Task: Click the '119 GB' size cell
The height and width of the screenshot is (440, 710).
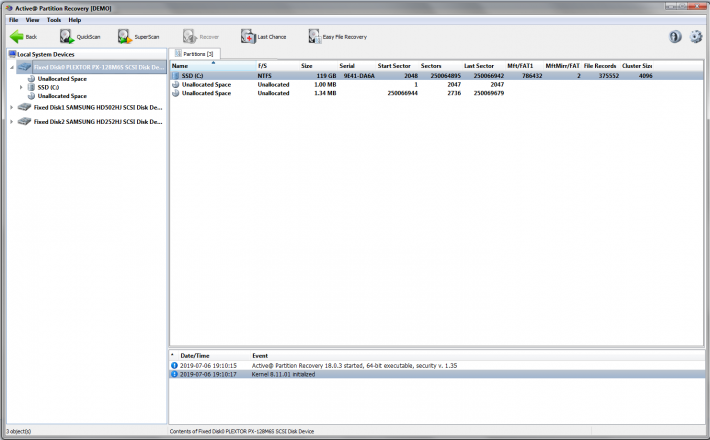Action: pos(326,76)
